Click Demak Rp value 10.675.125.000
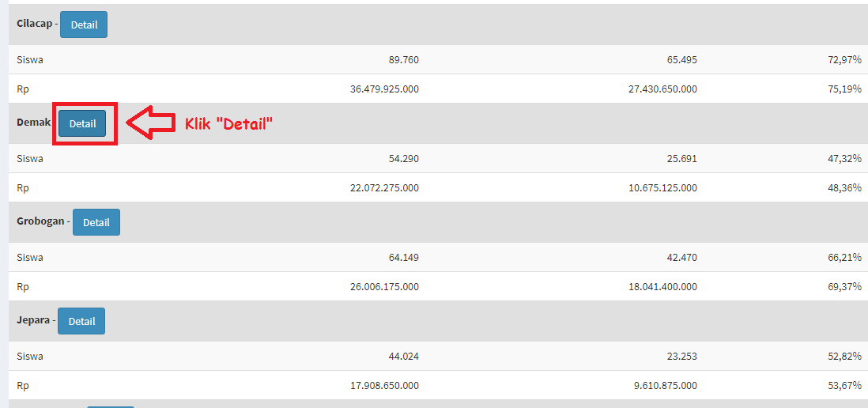The image size is (868, 408). pos(663,187)
